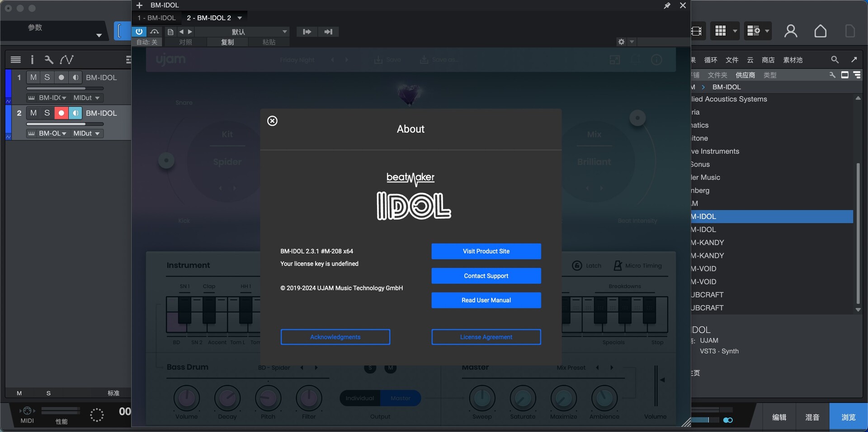Open the dropdown arrow beside the 2 - BM-IDOL 2 tab

coord(240,18)
